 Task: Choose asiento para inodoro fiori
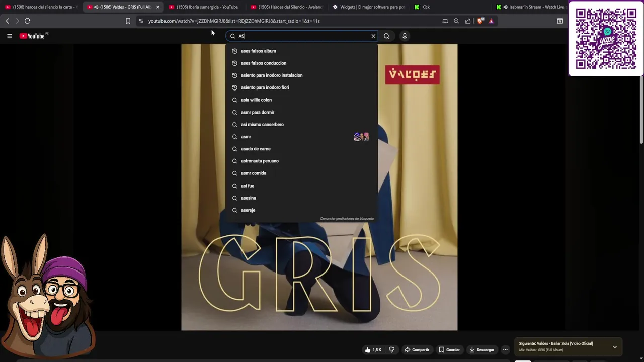tap(302, 87)
